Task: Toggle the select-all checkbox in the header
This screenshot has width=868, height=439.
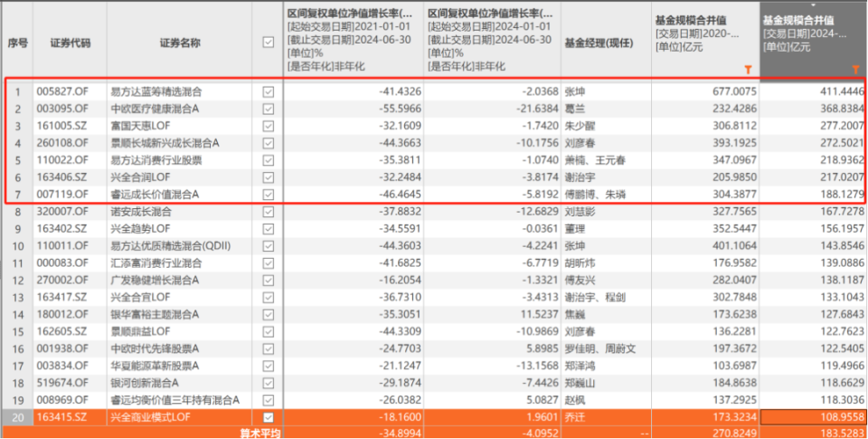Action: point(269,43)
